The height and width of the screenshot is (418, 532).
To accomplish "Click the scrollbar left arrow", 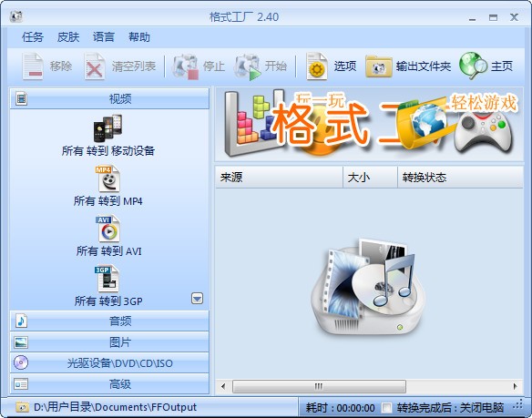I will (x=223, y=386).
